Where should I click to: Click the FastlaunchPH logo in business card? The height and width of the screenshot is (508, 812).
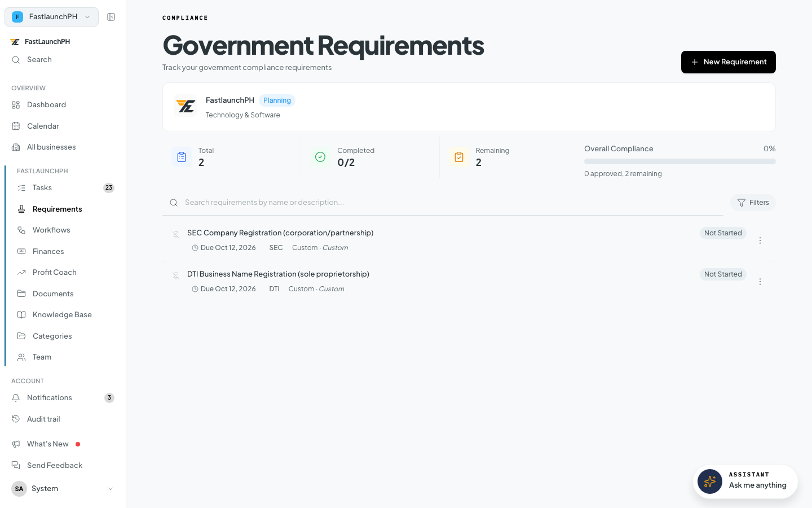(186, 106)
